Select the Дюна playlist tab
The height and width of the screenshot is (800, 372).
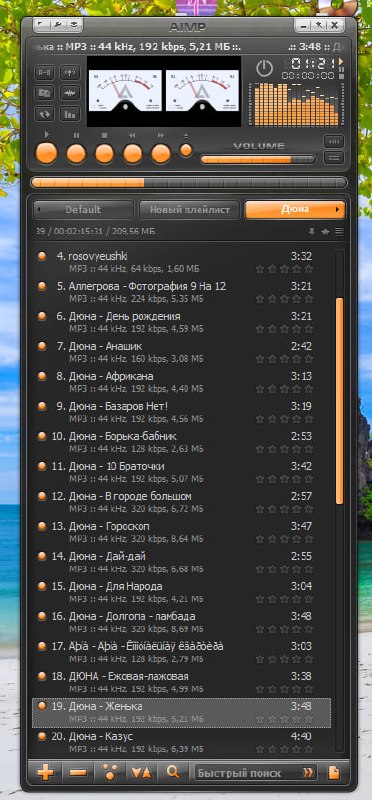coord(295,210)
